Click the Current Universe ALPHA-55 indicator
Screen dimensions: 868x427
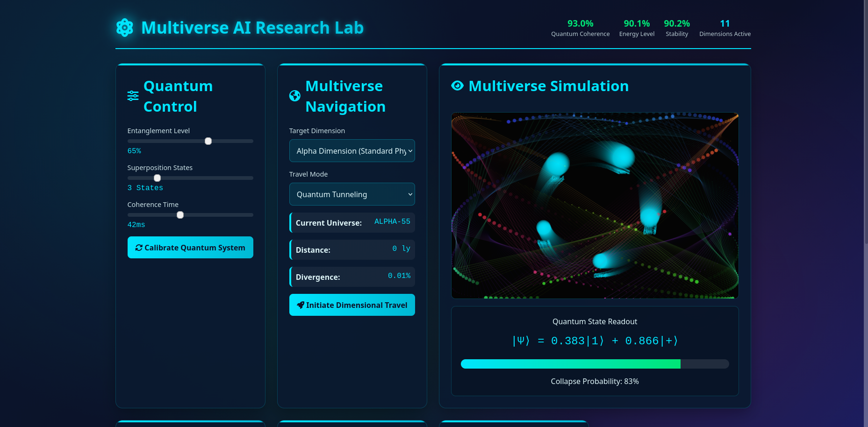pyautogui.click(x=352, y=222)
